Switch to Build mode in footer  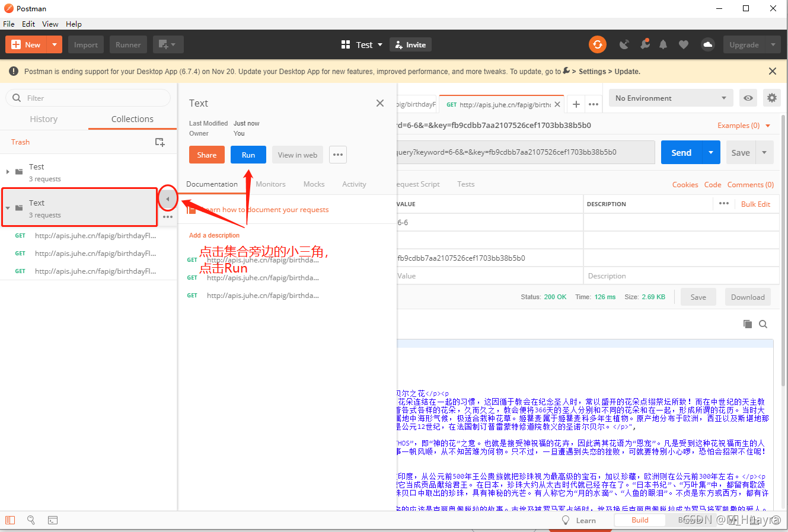(x=640, y=520)
